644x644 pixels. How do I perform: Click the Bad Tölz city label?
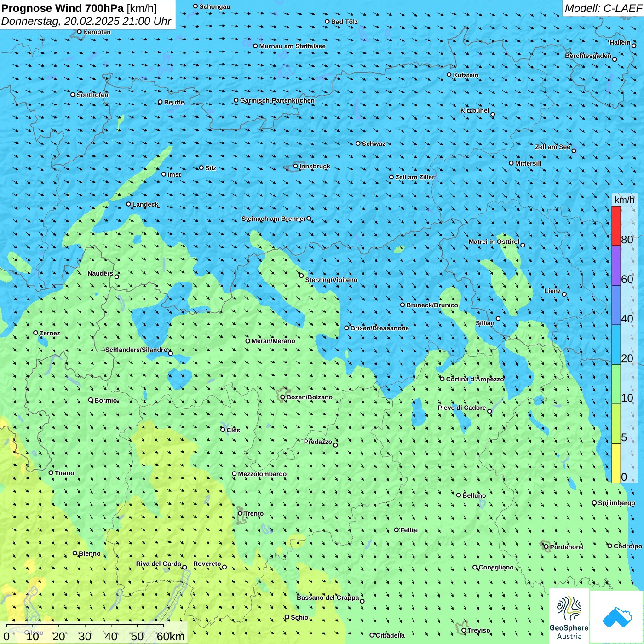point(345,22)
